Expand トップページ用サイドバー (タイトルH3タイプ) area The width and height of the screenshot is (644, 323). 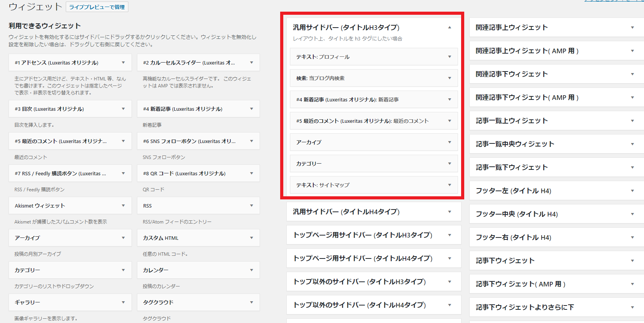tap(449, 235)
